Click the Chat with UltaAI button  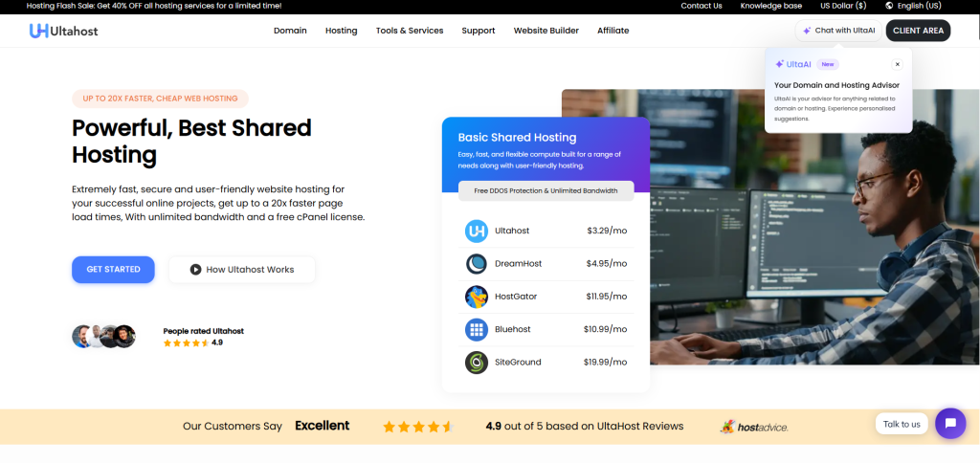838,31
